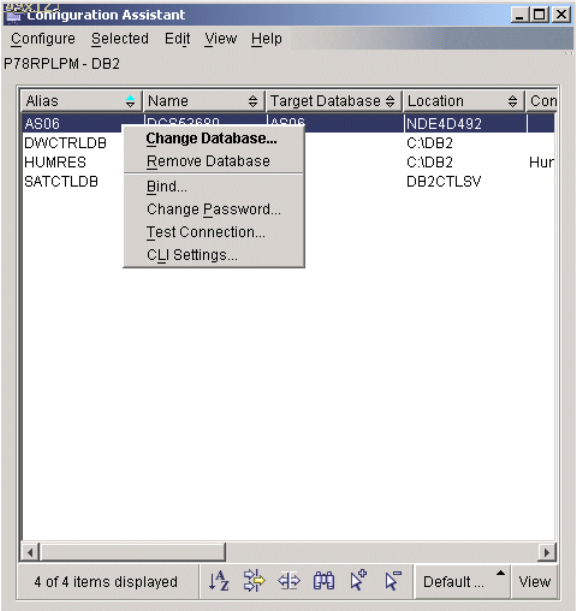Click the sort A-Z icon in bottom toolbar
The height and width of the screenshot is (611, 576).
[219, 581]
